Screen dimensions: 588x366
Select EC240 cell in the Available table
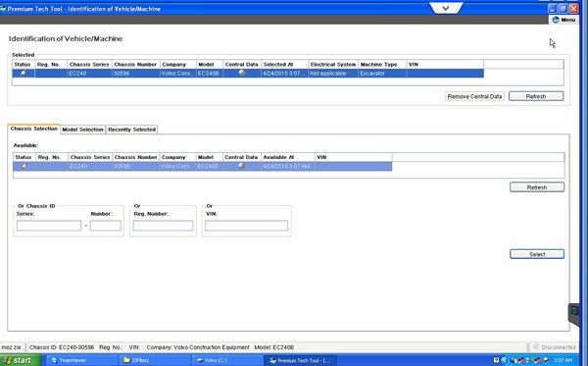[90, 166]
